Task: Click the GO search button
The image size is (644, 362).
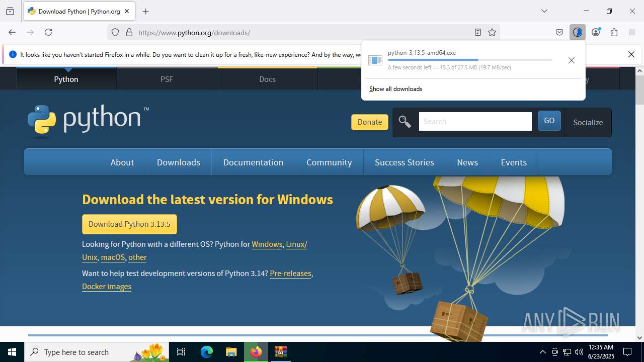Action: (549, 121)
